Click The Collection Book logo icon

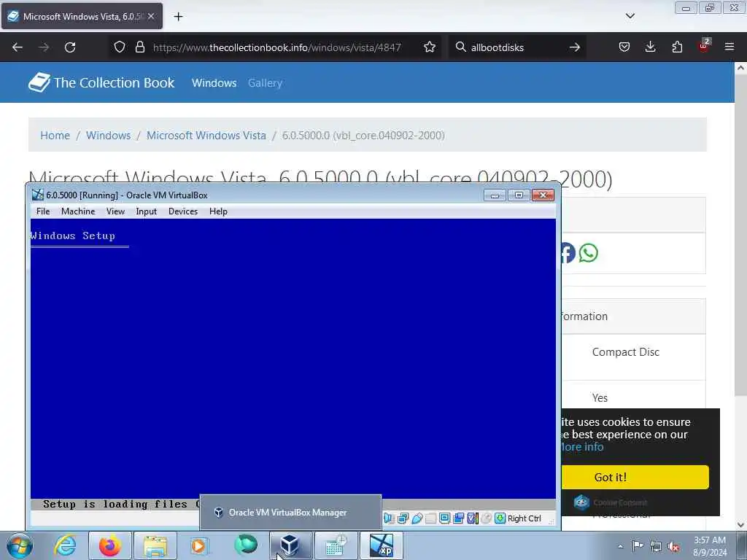point(39,82)
